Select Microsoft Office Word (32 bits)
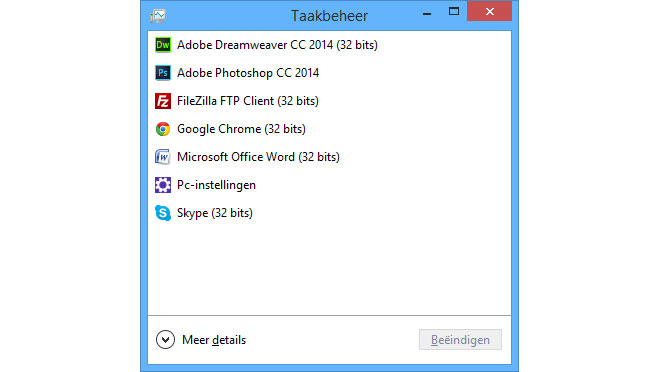 [329, 157]
